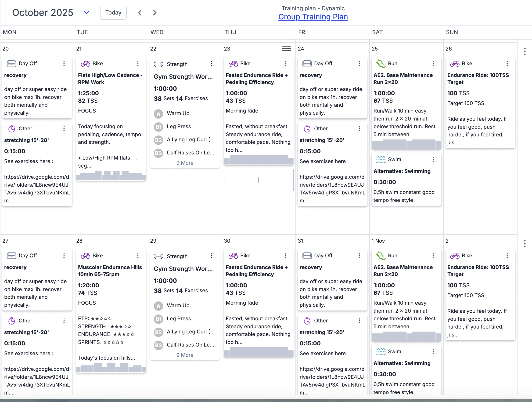
Task: Open options menu for Oct 21 Bike workout
Action: [x=138, y=64]
